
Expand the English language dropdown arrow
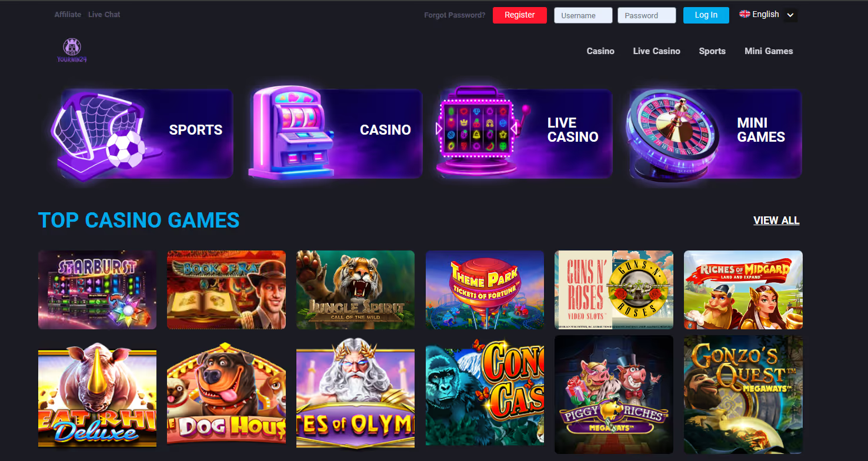click(x=790, y=15)
